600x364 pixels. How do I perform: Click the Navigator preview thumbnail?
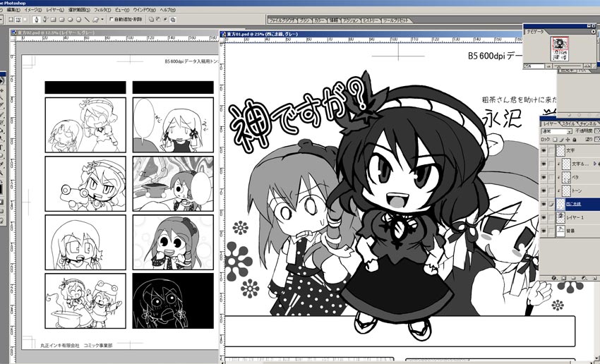click(560, 49)
